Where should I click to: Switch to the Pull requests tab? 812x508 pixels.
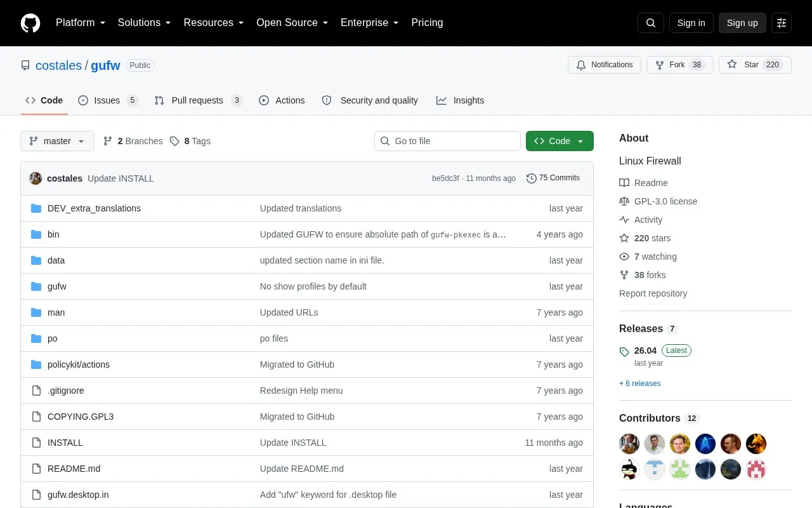tap(199, 100)
